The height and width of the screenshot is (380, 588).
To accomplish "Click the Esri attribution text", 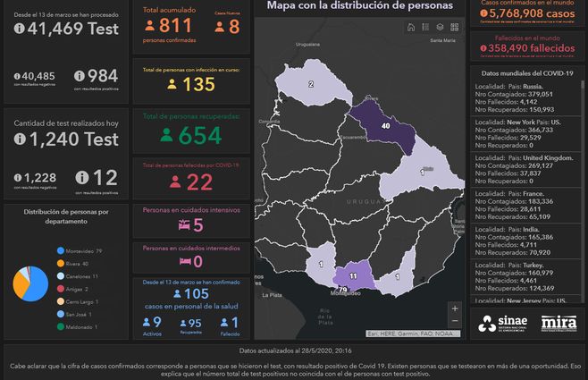I will tap(400, 334).
